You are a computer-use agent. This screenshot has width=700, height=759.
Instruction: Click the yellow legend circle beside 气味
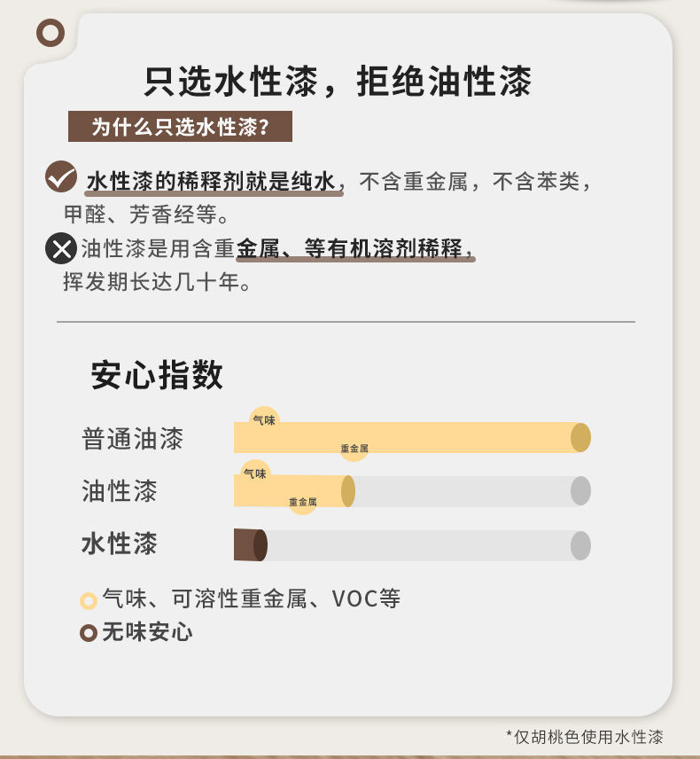(x=89, y=600)
